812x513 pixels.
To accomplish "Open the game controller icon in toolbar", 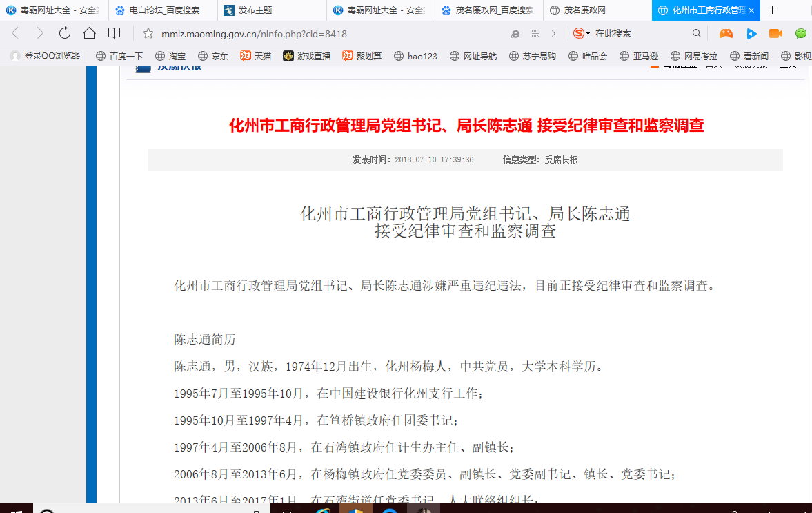I will coord(726,33).
